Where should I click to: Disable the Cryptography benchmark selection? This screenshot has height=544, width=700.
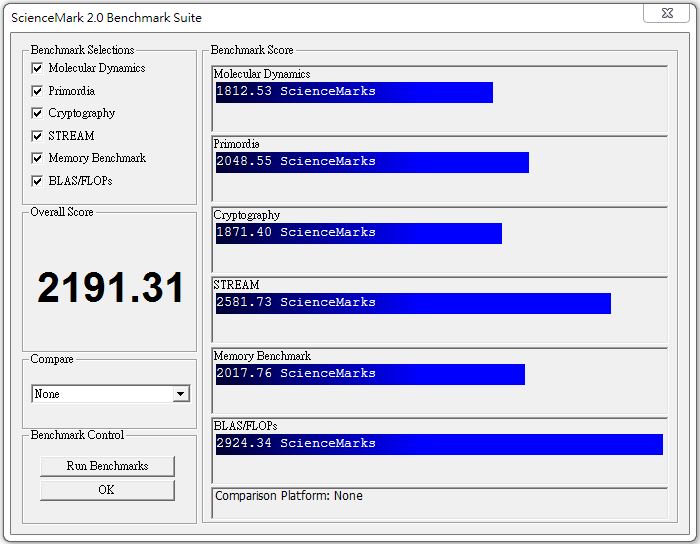pos(37,113)
